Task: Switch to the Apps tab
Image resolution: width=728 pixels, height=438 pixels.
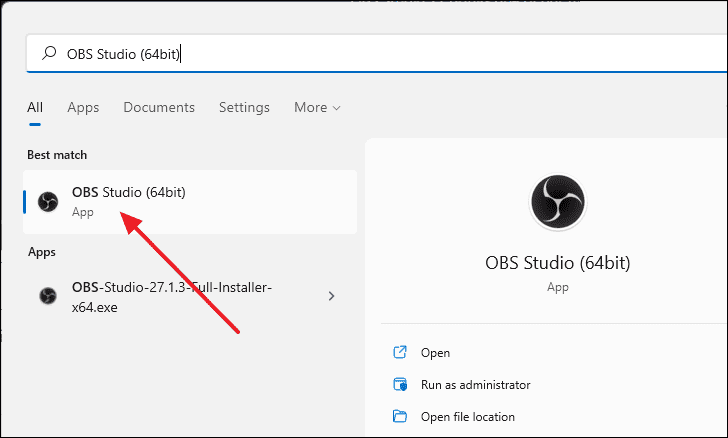Action: [83, 108]
